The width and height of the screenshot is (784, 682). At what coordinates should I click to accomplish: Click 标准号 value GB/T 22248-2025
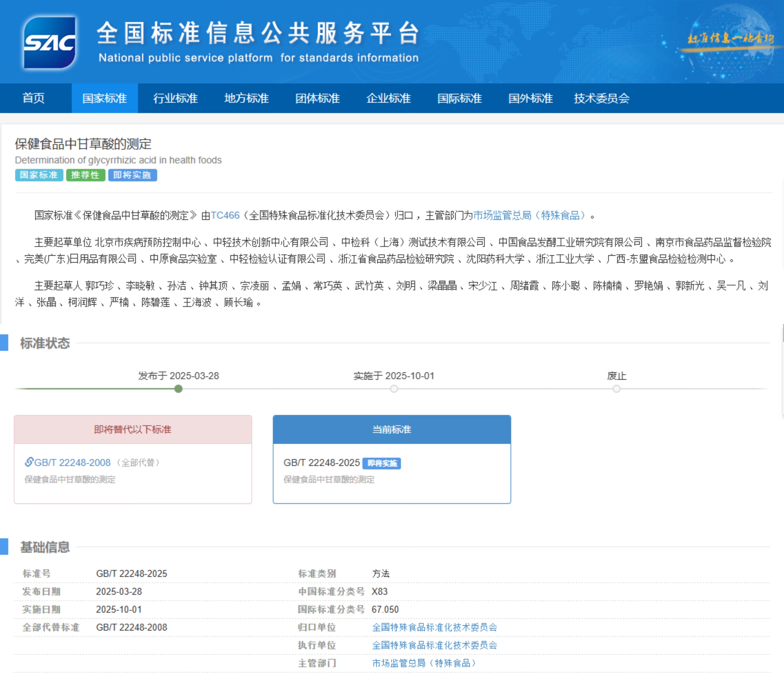131,573
